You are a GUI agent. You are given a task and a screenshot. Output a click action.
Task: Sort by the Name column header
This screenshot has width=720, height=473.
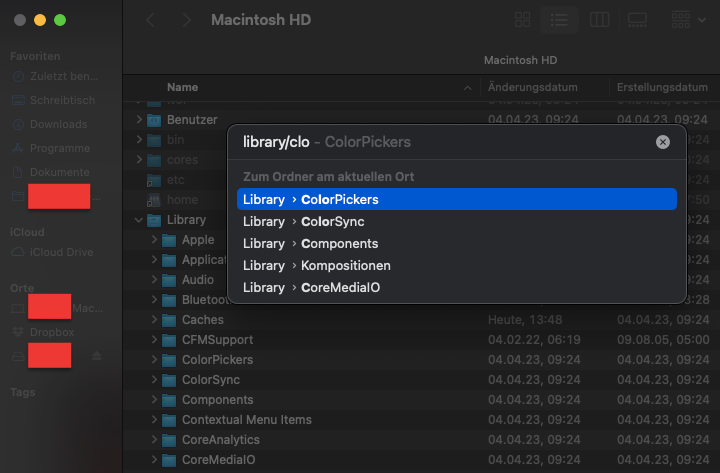300,88
